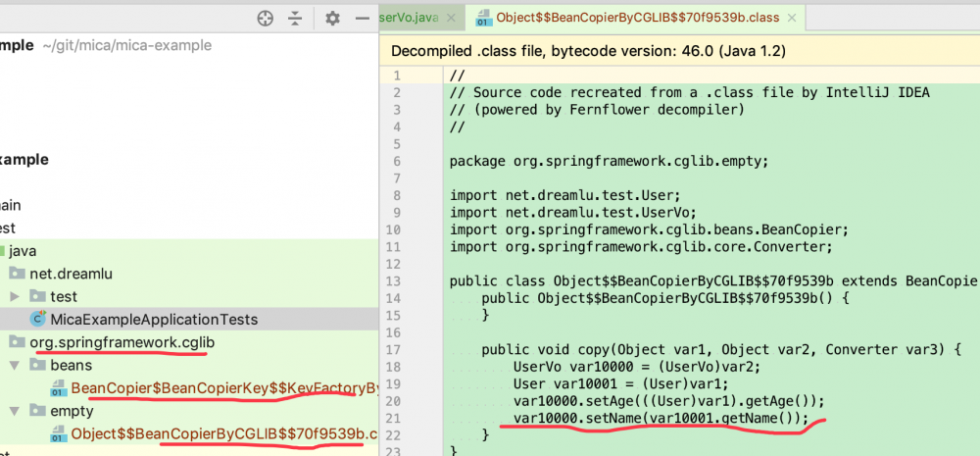Click class file icon on the BeanCopierByCGLIB tab
Viewport: 980px width, 456px height.
(x=483, y=18)
